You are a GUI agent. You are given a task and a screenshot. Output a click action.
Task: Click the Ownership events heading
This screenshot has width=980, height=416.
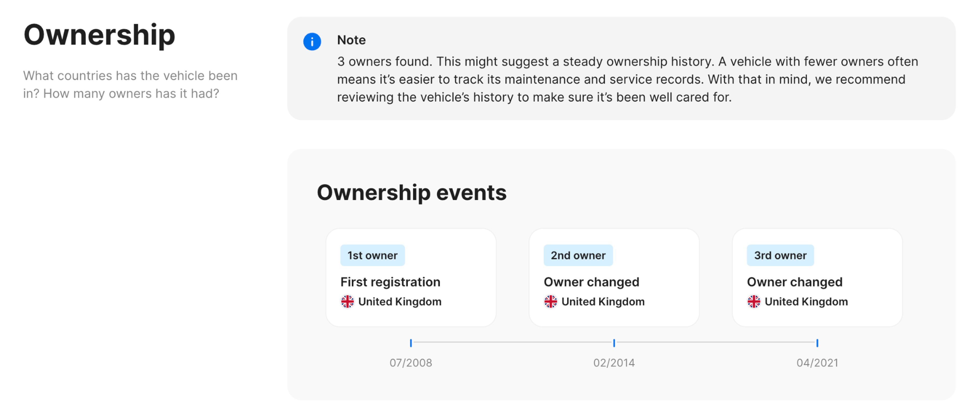[x=412, y=192]
